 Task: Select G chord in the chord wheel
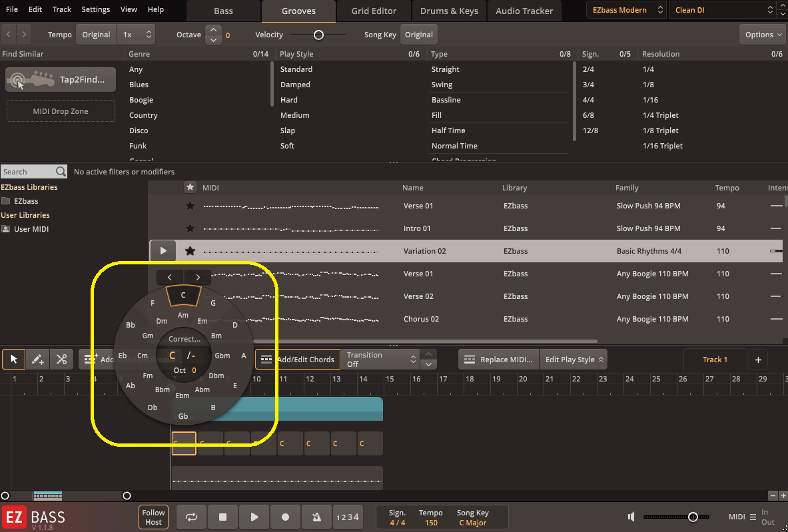pos(213,303)
